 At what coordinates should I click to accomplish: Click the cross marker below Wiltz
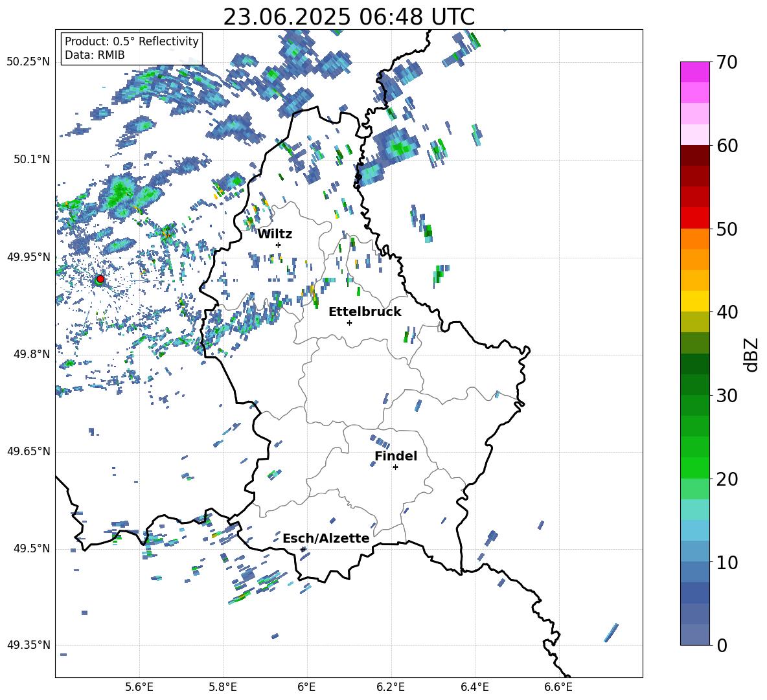tap(279, 245)
